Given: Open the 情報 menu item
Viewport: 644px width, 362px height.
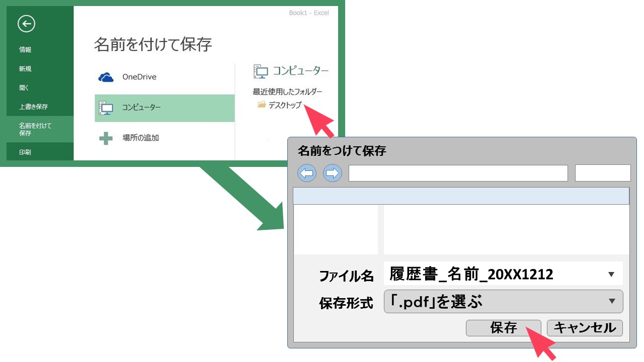Looking at the screenshot, I should click(25, 50).
